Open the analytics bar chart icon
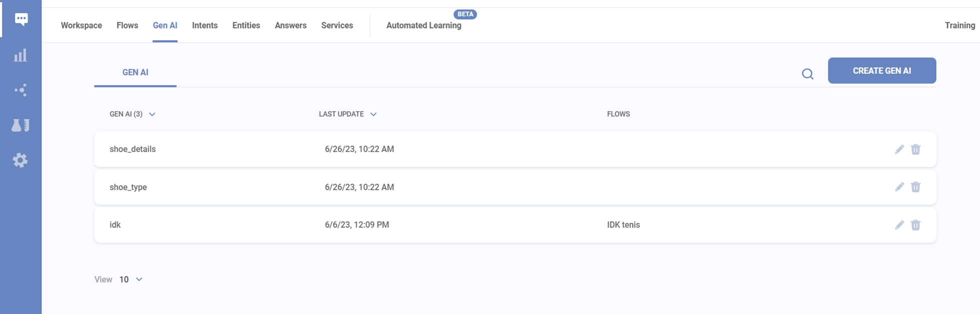The image size is (980, 314). 20,55
